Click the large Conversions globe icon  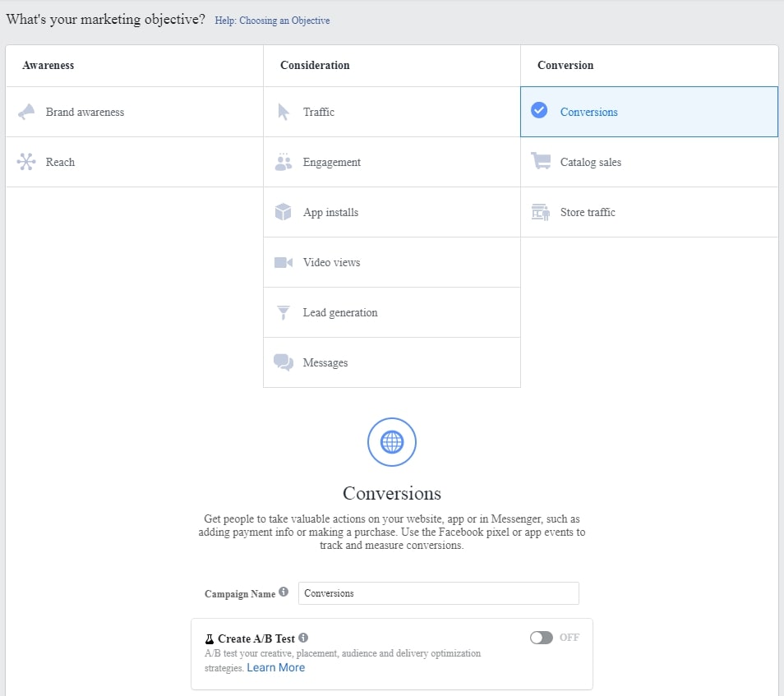coord(392,441)
